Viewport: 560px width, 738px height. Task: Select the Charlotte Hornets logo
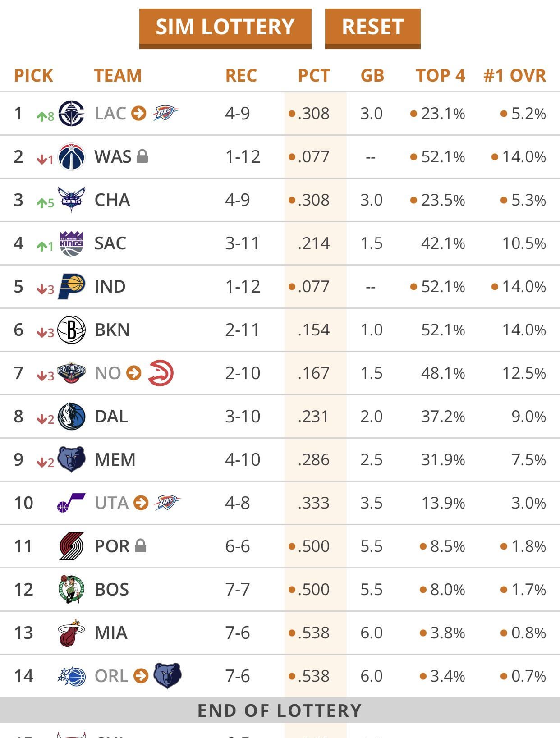[71, 200]
